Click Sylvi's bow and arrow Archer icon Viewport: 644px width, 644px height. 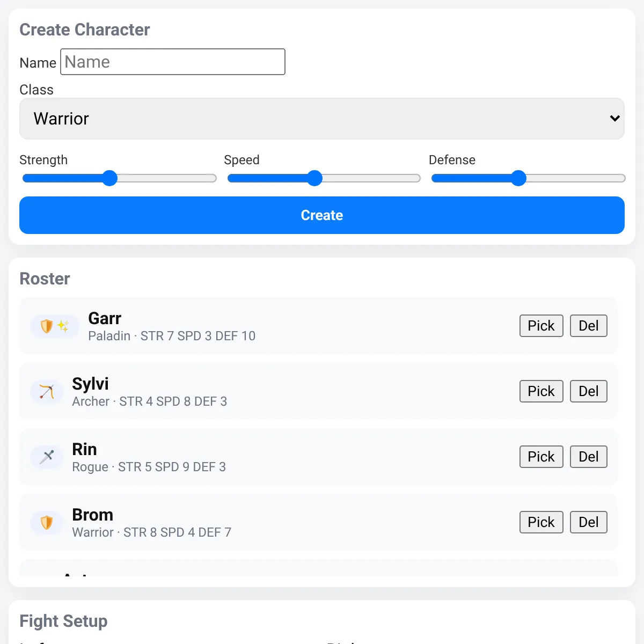(x=47, y=391)
